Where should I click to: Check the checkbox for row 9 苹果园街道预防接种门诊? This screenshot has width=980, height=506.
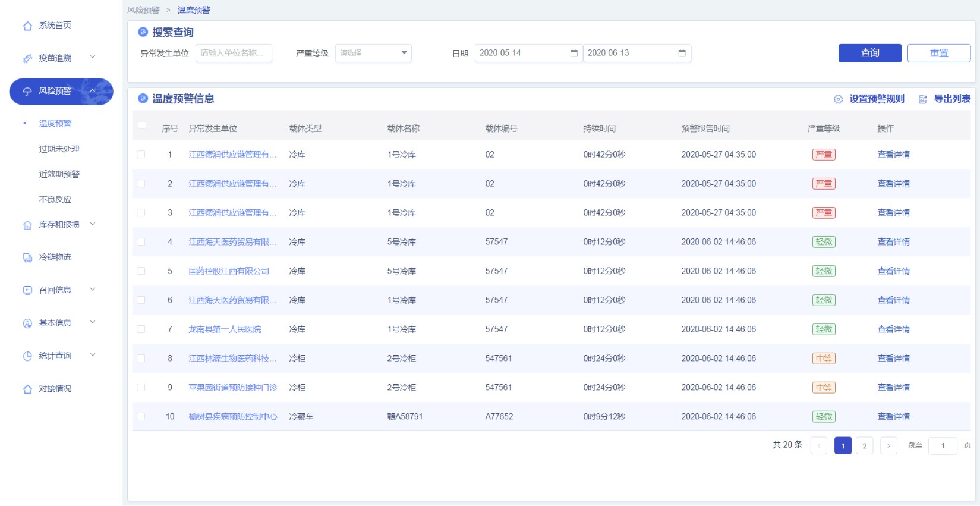(x=141, y=387)
